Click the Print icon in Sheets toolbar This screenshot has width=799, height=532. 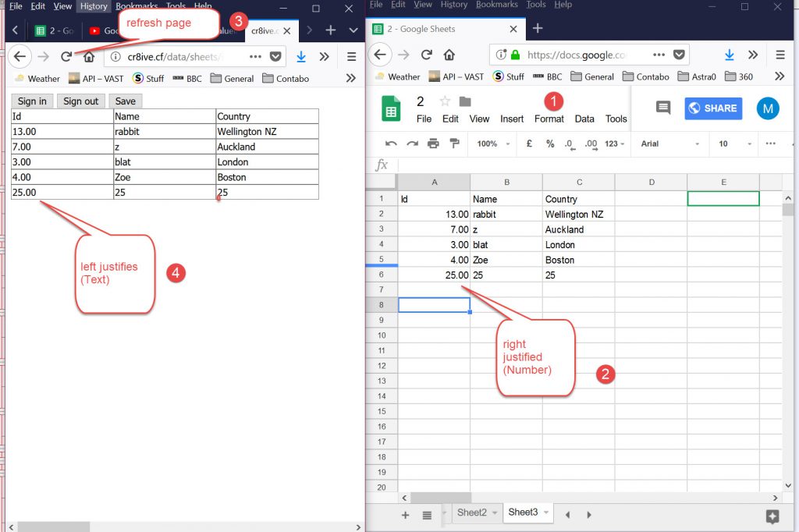433,144
